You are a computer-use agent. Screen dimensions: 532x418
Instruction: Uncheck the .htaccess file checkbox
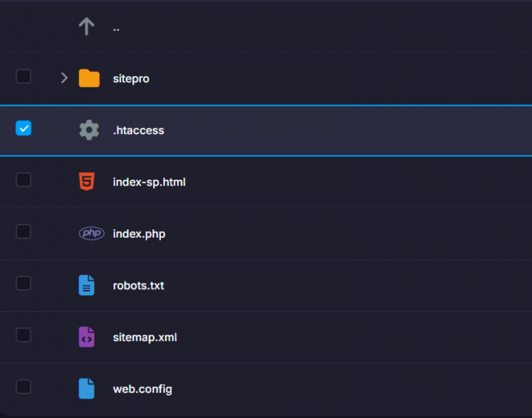tap(24, 128)
